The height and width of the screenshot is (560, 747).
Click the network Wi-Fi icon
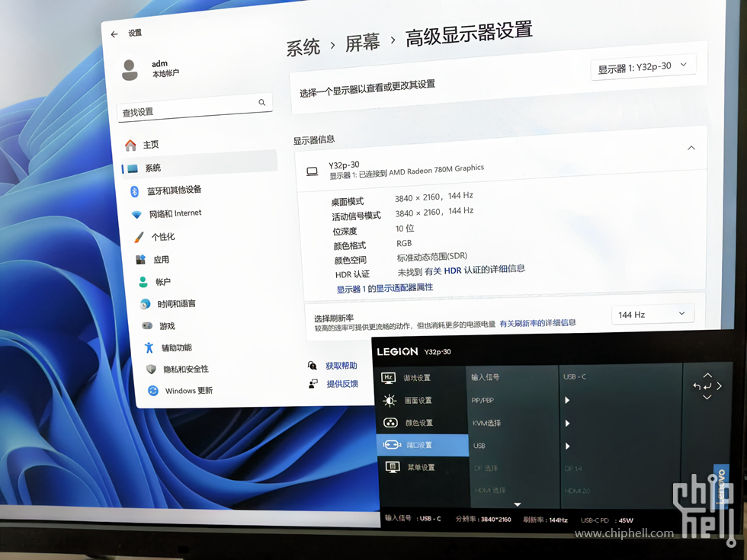point(136,215)
